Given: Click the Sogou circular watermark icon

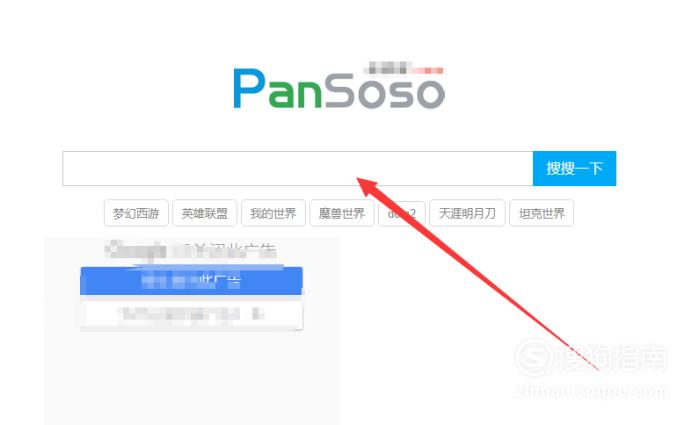Looking at the screenshot, I should pyautogui.click(x=534, y=357).
